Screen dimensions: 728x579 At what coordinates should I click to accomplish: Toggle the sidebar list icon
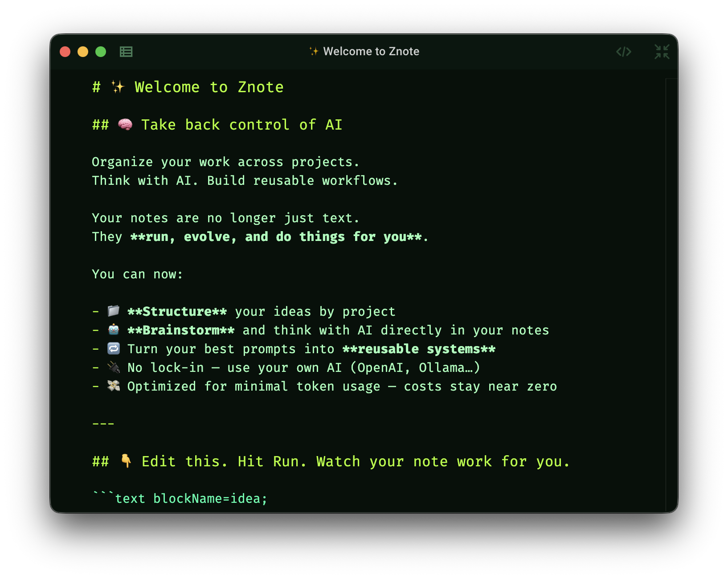coord(126,52)
